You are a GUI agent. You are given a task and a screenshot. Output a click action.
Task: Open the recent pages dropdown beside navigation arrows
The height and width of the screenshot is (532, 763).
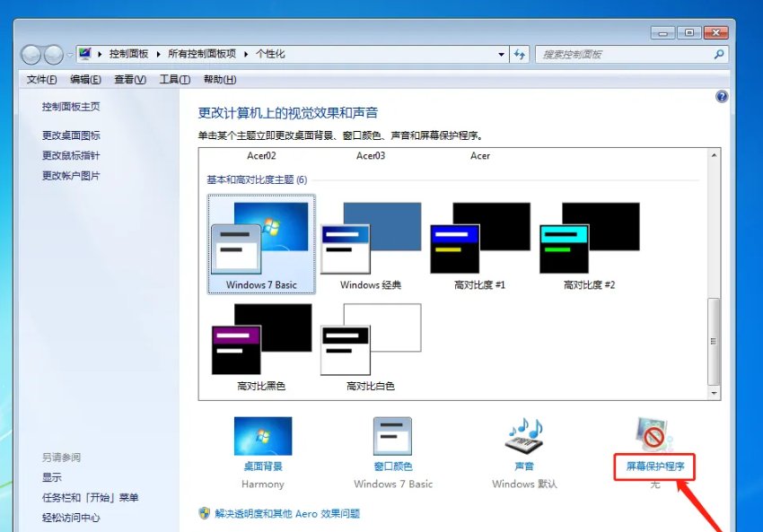pos(70,55)
